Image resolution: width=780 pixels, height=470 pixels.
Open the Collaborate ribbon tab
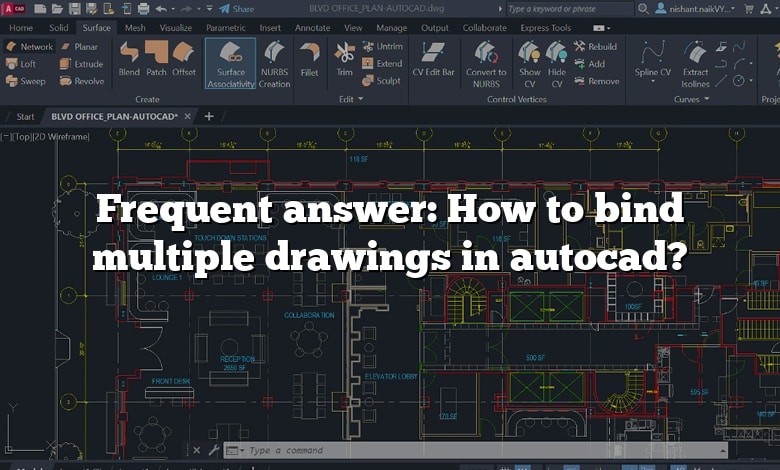(485, 28)
